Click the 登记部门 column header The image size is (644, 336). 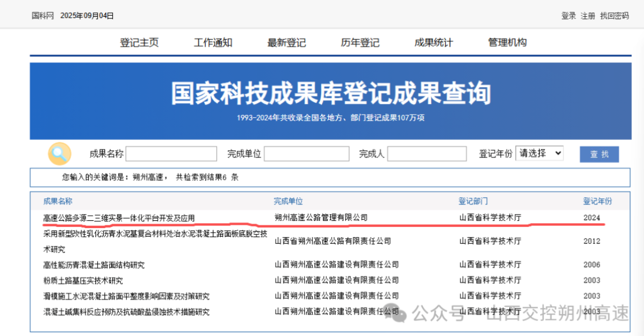tap(473, 201)
